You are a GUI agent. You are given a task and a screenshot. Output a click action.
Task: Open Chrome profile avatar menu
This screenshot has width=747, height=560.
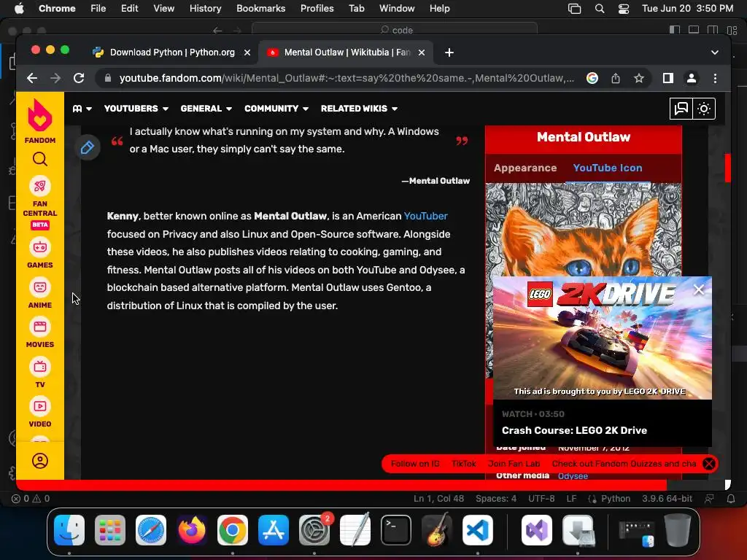click(692, 78)
